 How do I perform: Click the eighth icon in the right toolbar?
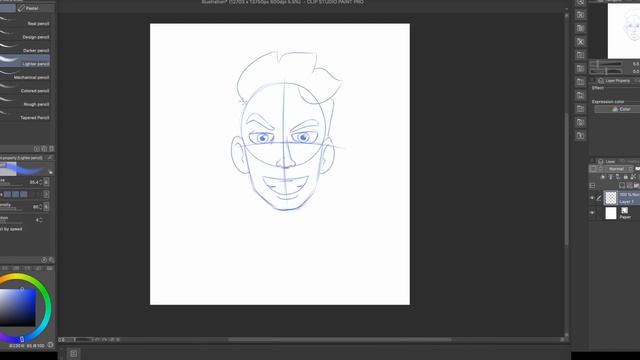[x=580, y=96]
